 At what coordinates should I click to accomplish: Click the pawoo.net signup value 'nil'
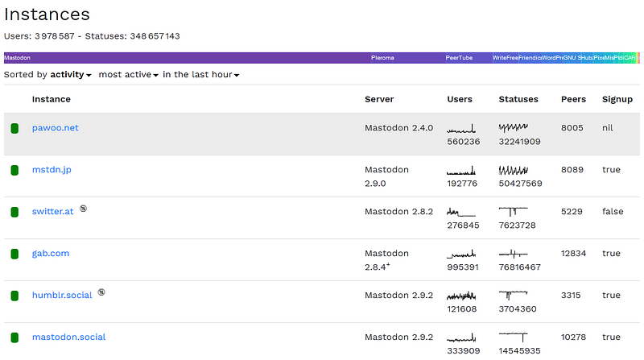608,128
